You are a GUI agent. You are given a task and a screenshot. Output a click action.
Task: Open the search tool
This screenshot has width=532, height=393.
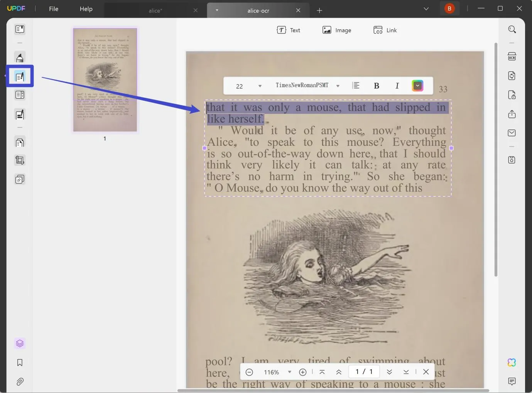click(512, 29)
